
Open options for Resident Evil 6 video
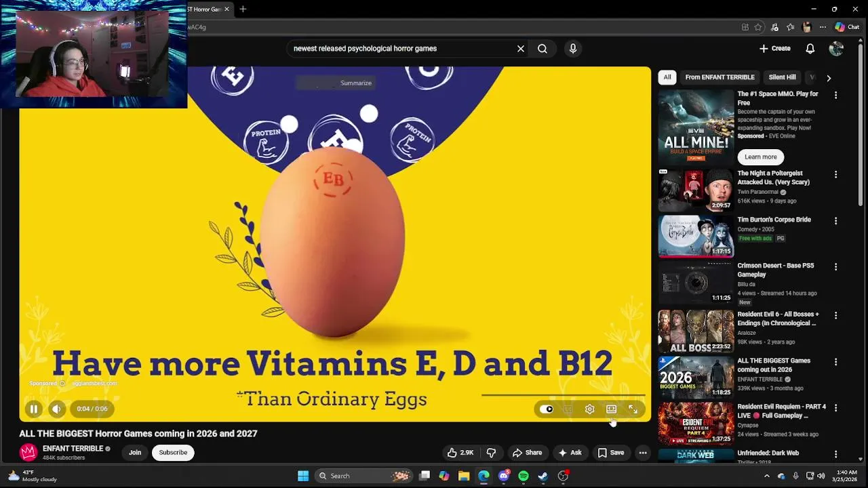835,315
